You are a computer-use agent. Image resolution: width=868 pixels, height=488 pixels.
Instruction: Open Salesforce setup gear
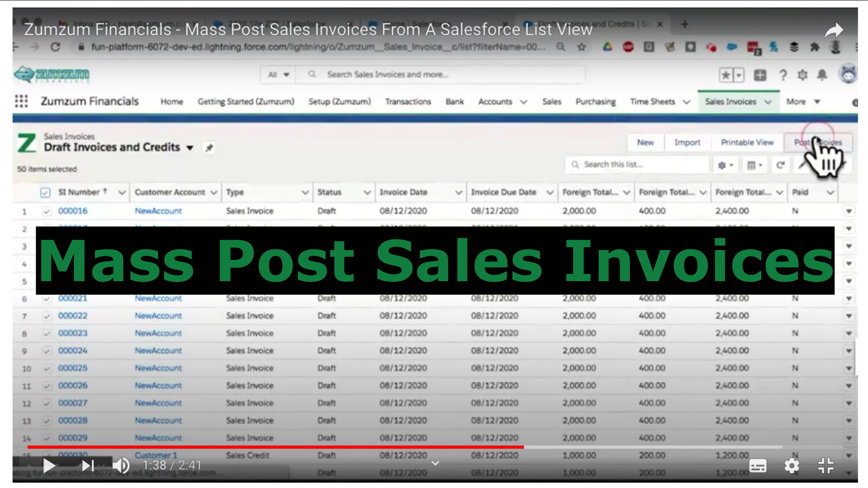pos(803,75)
